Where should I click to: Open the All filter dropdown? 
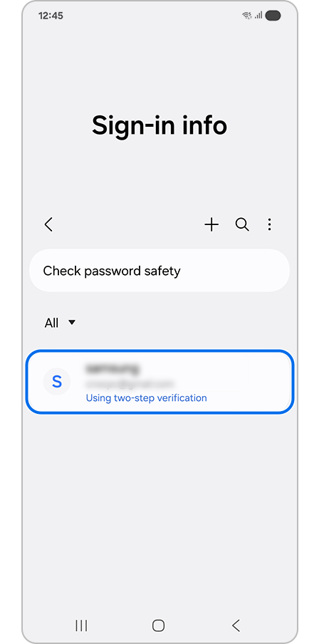tap(60, 323)
